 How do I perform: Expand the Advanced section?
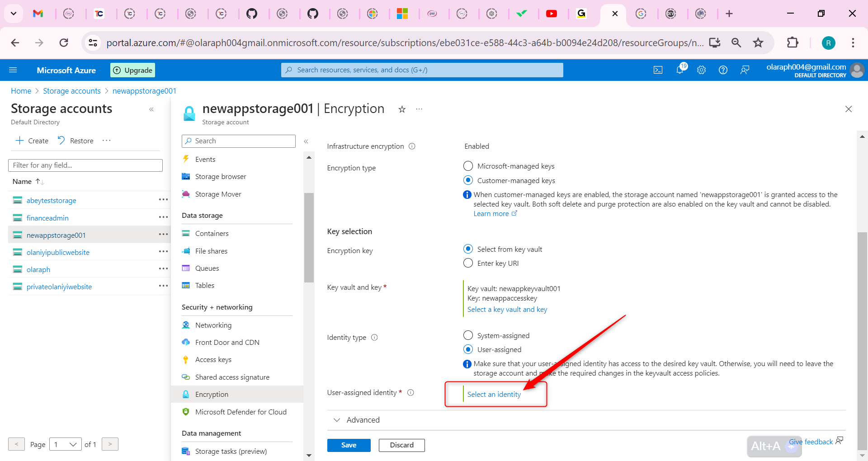(x=357, y=420)
